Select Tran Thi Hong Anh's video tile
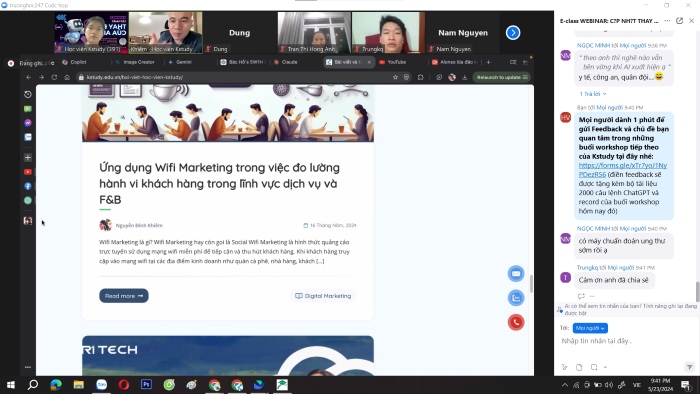Viewport: 700px width, 394px height. pyautogui.click(x=314, y=33)
